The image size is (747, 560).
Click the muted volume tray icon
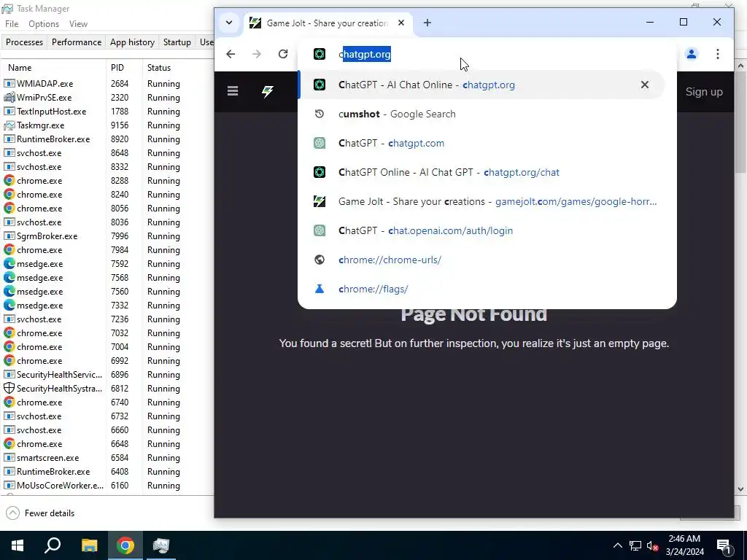(x=653, y=545)
